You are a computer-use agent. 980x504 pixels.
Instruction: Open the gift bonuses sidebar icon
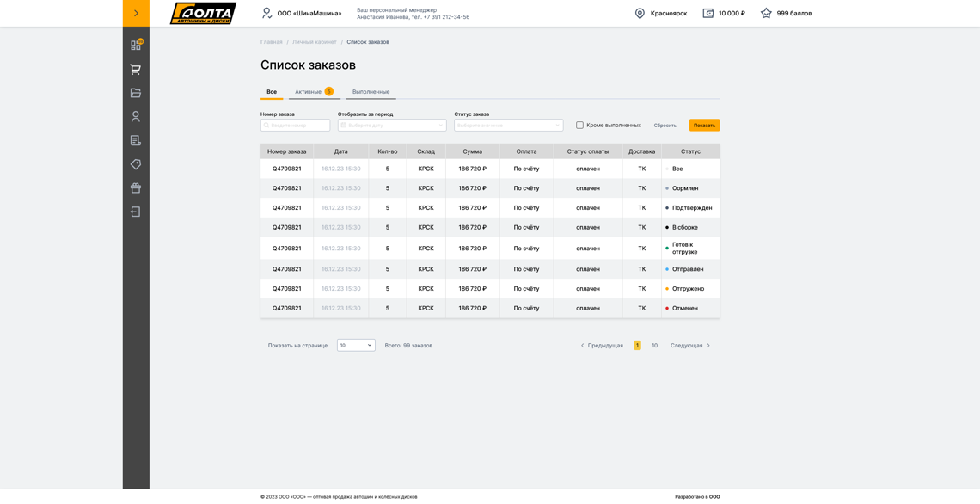[136, 188]
